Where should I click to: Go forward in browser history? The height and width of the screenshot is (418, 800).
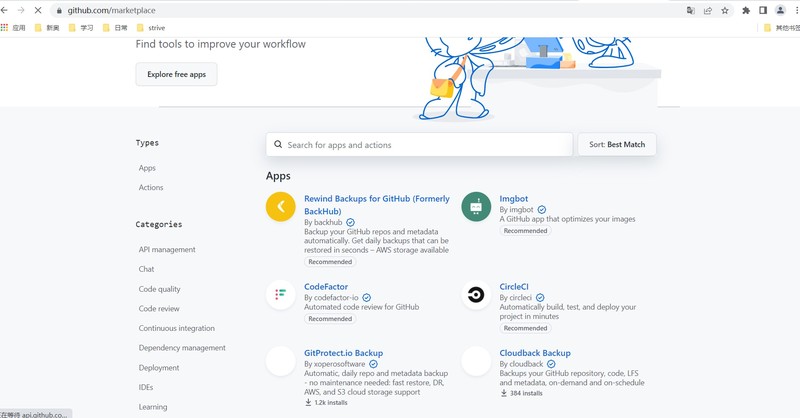[x=21, y=10]
